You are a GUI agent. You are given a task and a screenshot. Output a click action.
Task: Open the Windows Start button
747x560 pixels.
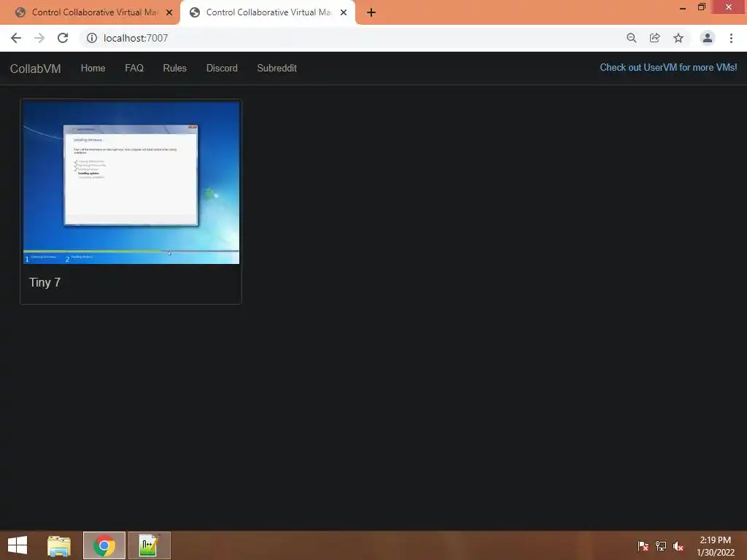coord(18,545)
